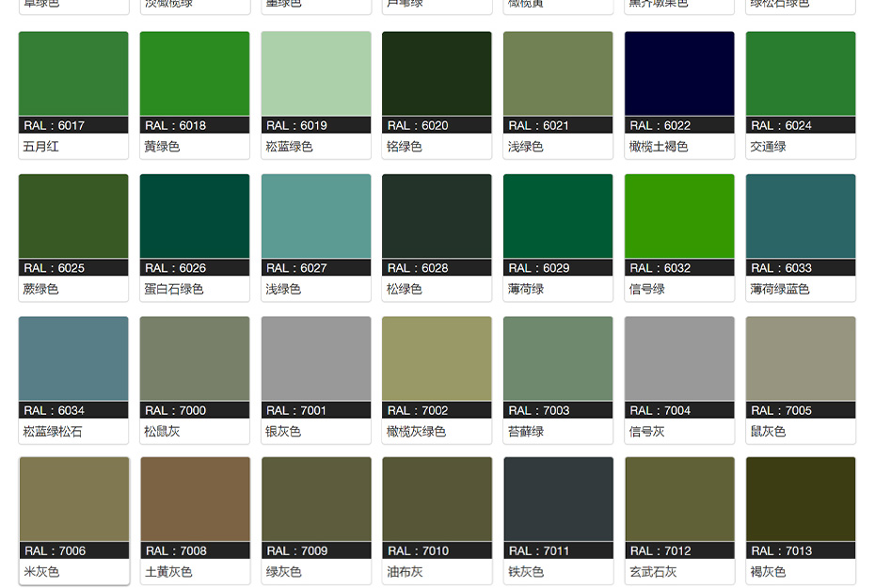Click the 松鼠灰 name under RAL 7000

[162, 432]
